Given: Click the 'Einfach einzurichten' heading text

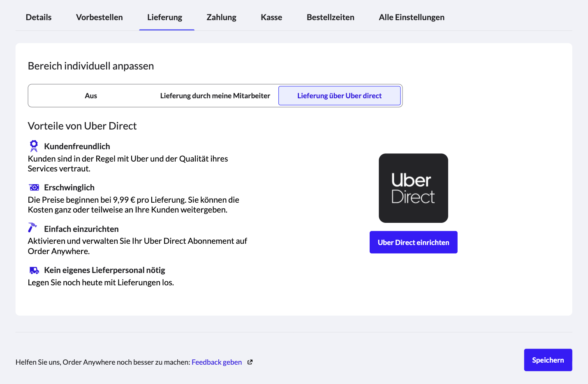Looking at the screenshot, I should (81, 229).
